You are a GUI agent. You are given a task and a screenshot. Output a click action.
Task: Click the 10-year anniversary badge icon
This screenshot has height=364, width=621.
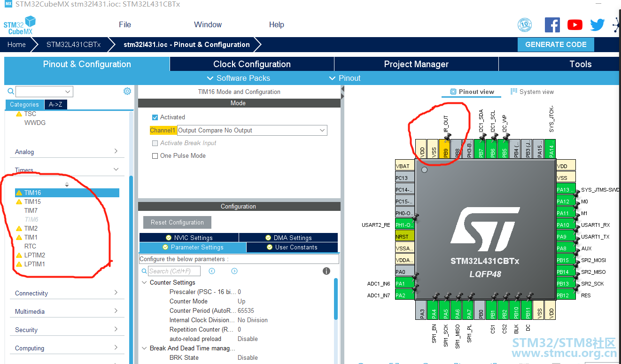[x=525, y=25]
